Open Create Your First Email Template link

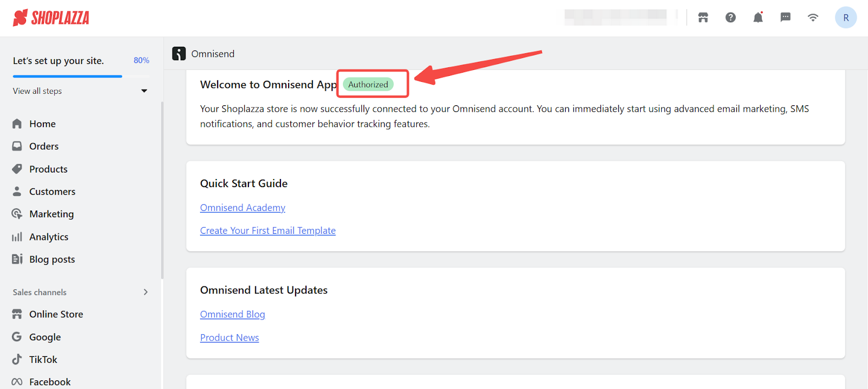click(268, 231)
